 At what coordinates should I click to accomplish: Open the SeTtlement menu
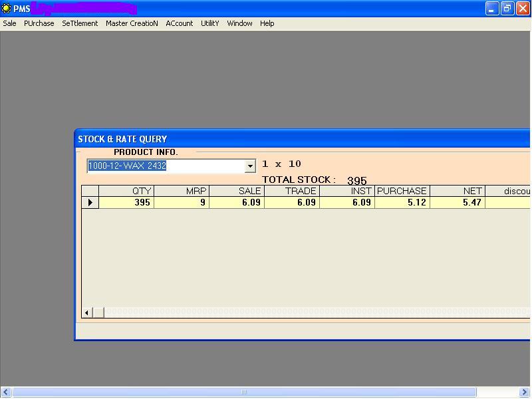pyautogui.click(x=80, y=23)
